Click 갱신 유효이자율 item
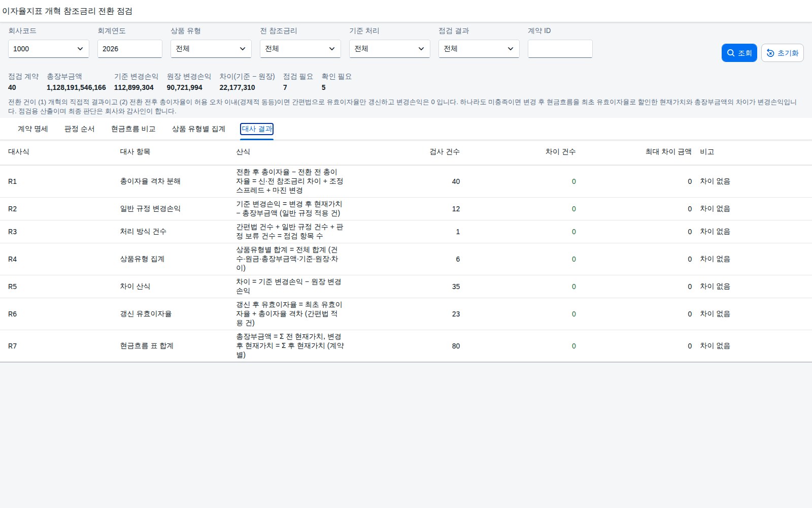The width and height of the screenshot is (812, 508). pos(146,314)
